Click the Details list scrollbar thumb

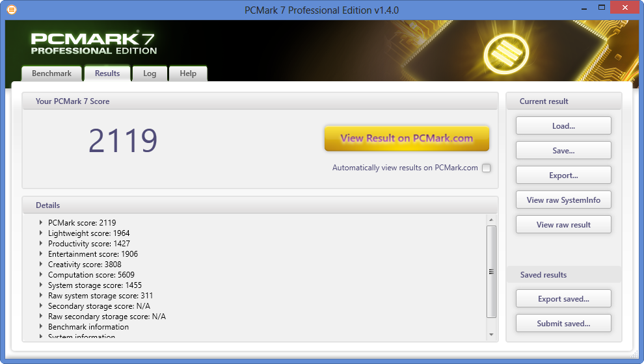491,272
